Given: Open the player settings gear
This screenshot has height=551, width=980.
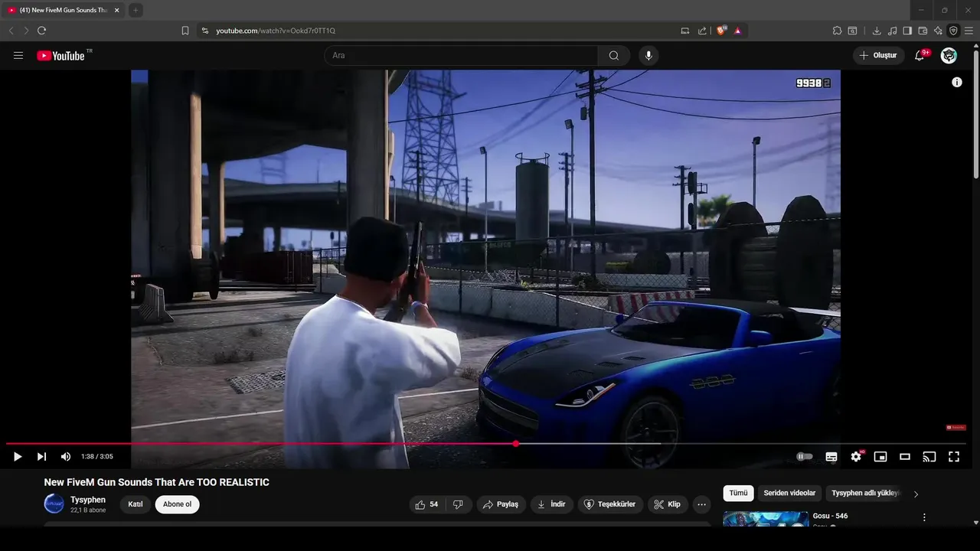Looking at the screenshot, I should tap(856, 457).
